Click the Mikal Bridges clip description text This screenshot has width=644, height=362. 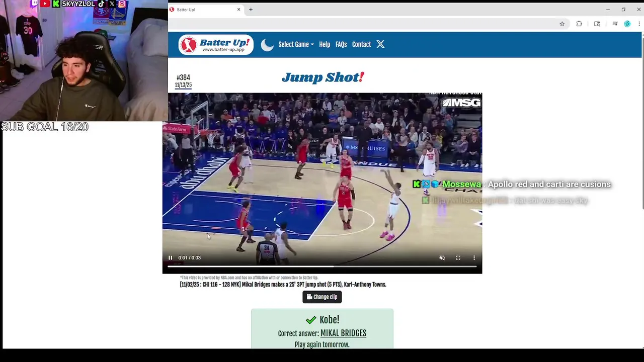[283, 285]
